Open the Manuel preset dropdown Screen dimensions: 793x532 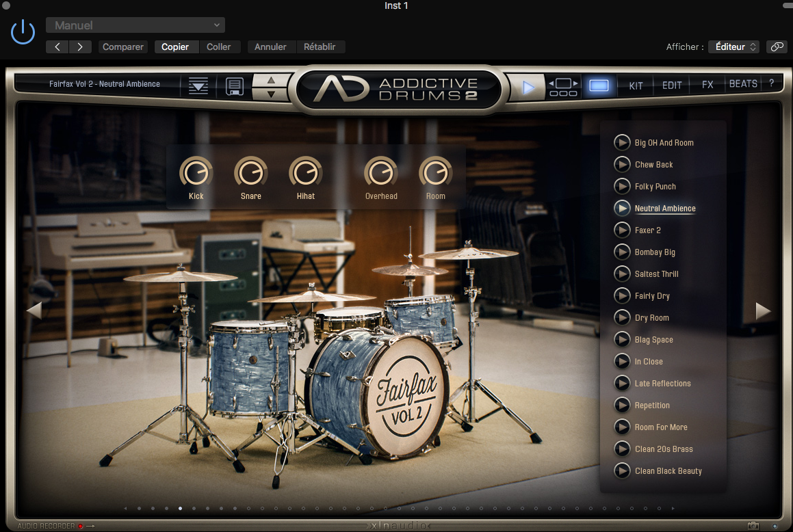point(135,24)
